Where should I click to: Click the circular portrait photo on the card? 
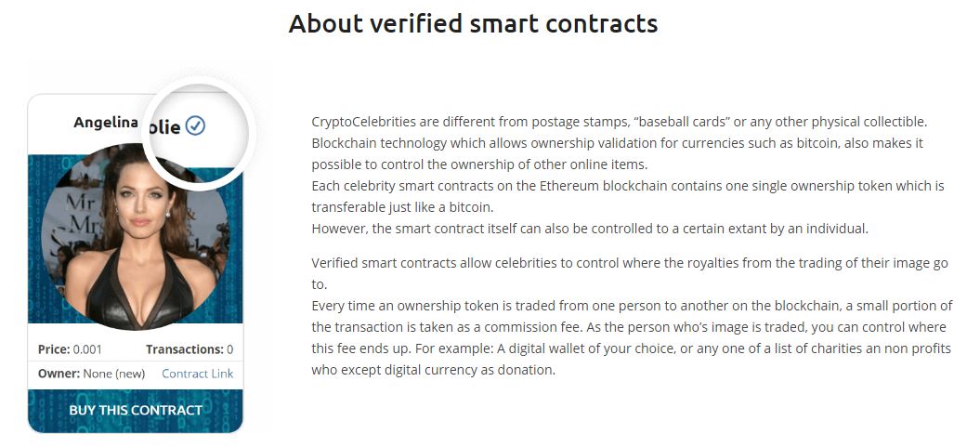[136, 238]
